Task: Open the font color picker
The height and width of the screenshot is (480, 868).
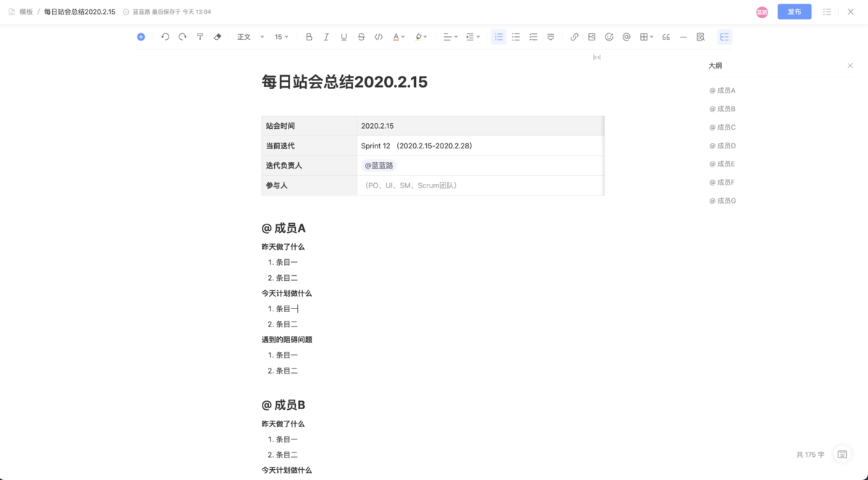Action: tap(398, 37)
